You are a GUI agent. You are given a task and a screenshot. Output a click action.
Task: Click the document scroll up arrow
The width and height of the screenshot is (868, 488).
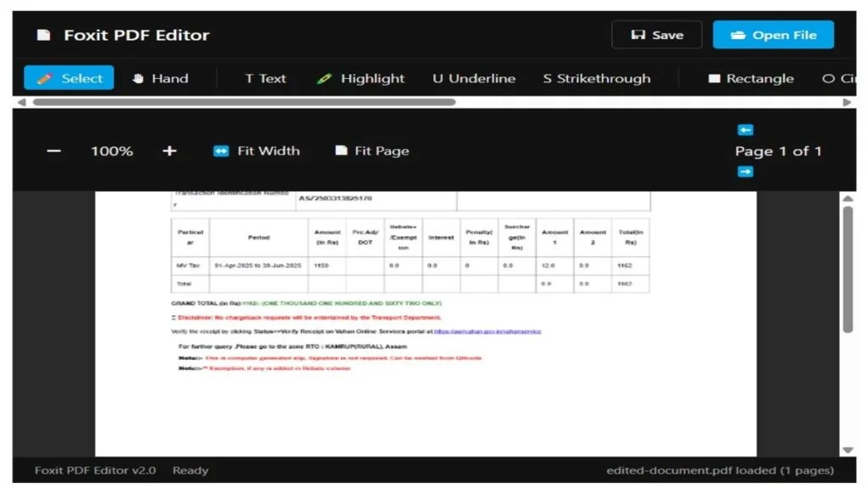point(848,198)
